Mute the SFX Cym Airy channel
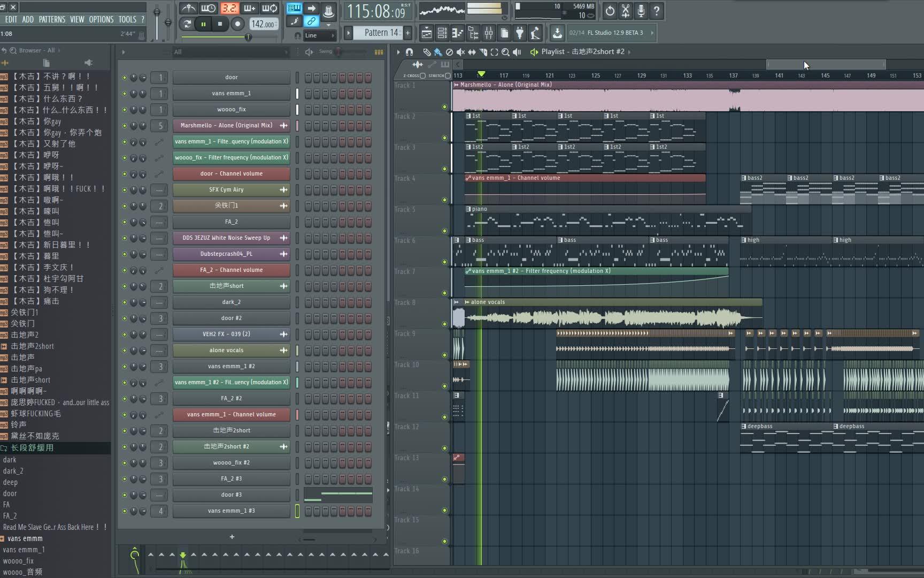This screenshot has width=924, height=578. tap(125, 190)
